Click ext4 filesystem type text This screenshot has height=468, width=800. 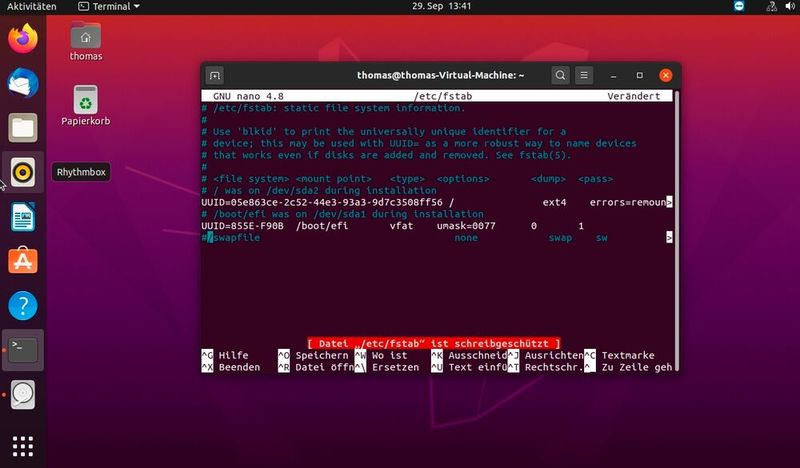point(555,203)
